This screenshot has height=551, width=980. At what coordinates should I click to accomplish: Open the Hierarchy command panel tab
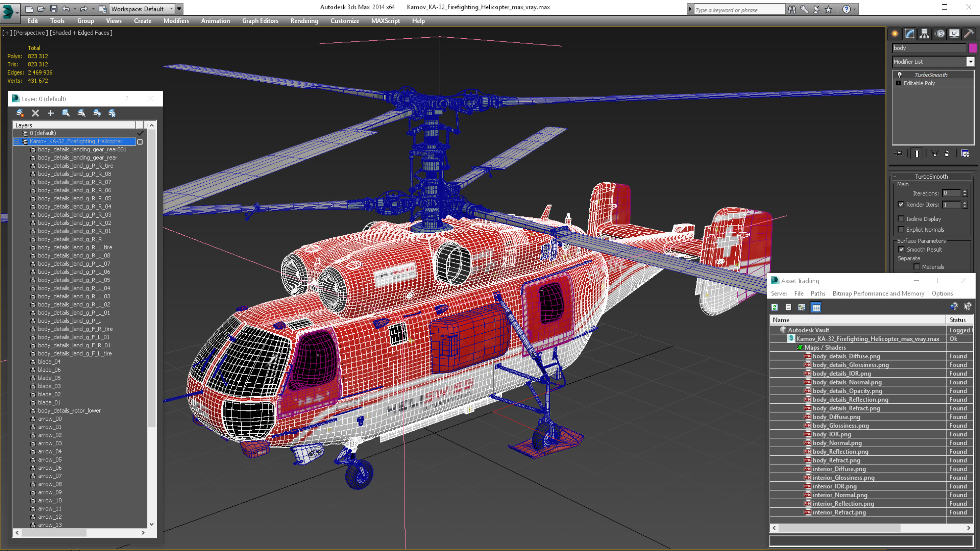pos(925,34)
